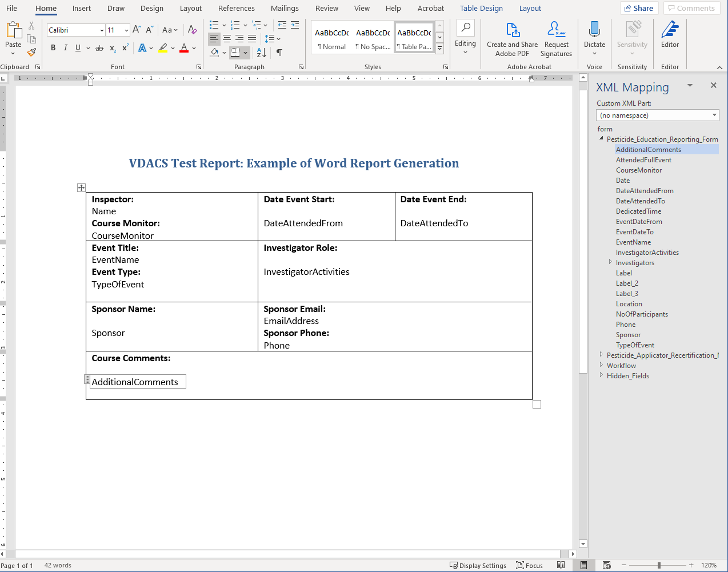Apply the Normal style

pyautogui.click(x=332, y=39)
